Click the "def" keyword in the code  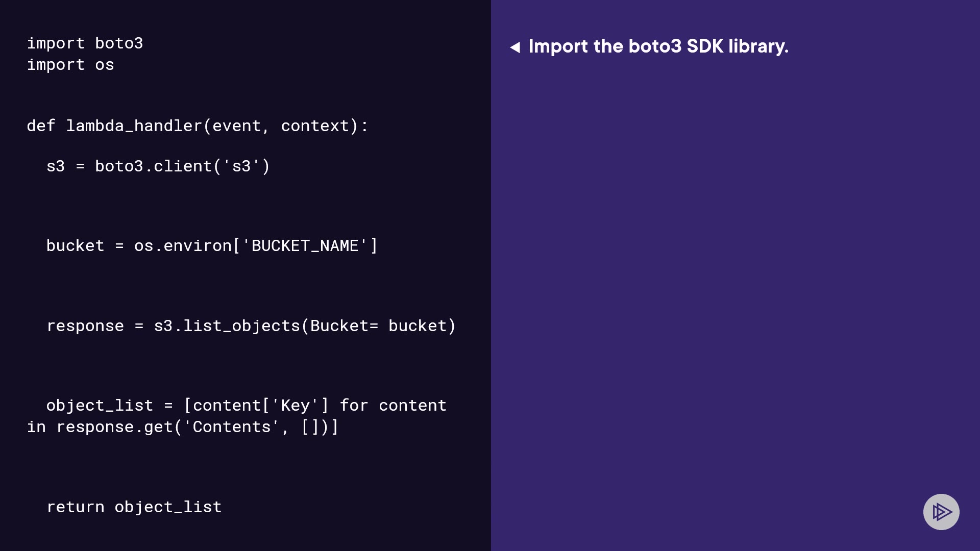(41, 126)
